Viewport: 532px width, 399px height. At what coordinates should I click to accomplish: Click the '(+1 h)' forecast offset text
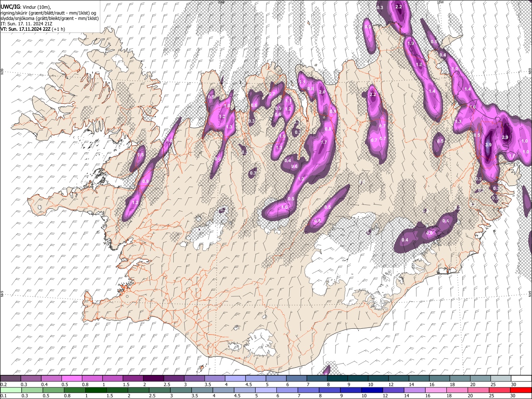click(x=59, y=29)
